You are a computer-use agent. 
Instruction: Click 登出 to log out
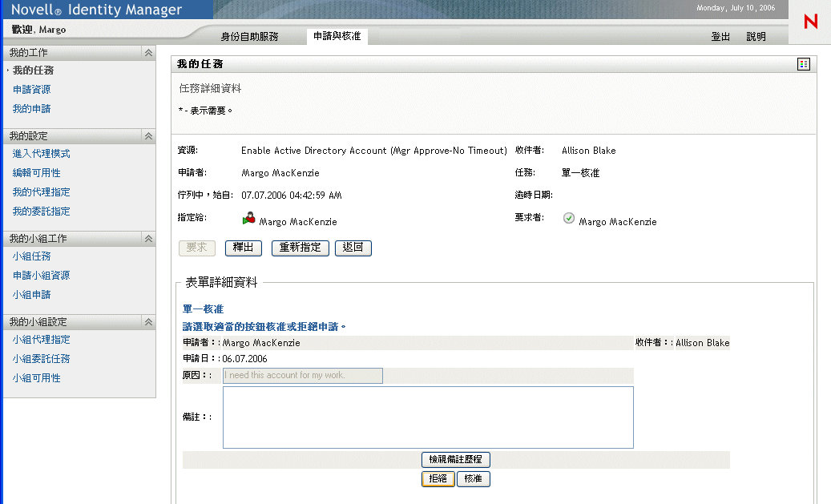(720, 37)
